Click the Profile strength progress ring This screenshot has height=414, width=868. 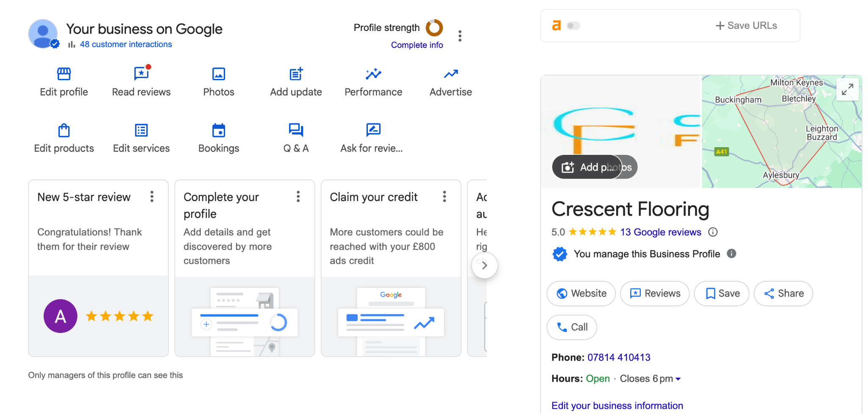click(x=434, y=28)
